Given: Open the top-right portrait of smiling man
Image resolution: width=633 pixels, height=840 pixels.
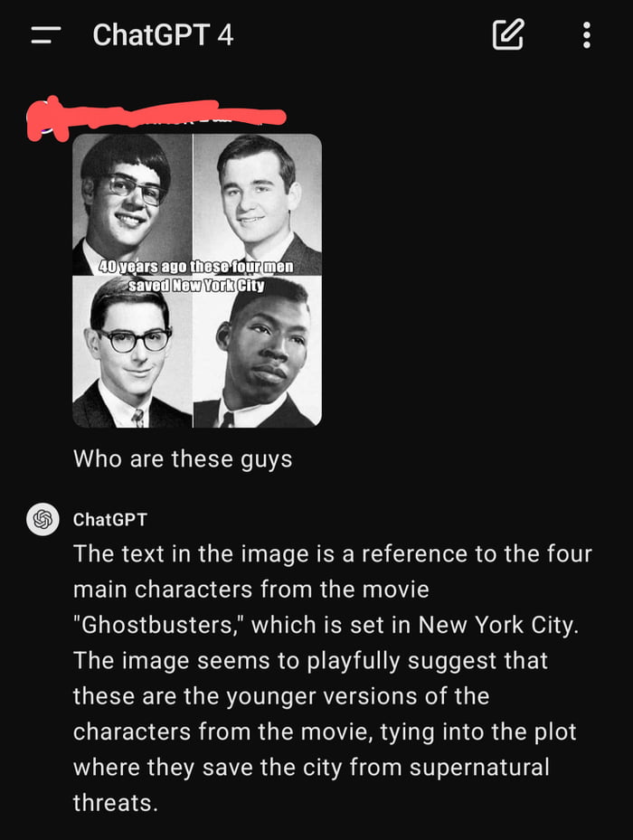Looking at the screenshot, I should click(258, 204).
